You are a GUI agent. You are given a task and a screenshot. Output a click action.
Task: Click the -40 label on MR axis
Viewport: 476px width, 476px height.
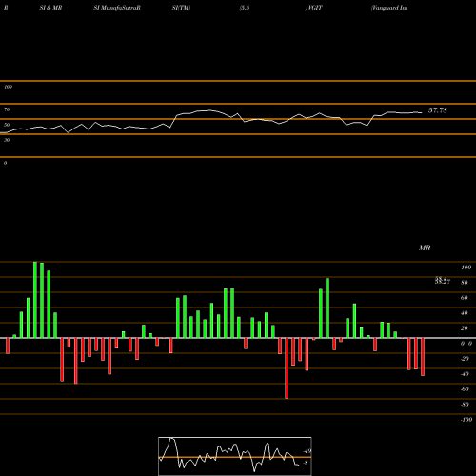pos(465,374)
